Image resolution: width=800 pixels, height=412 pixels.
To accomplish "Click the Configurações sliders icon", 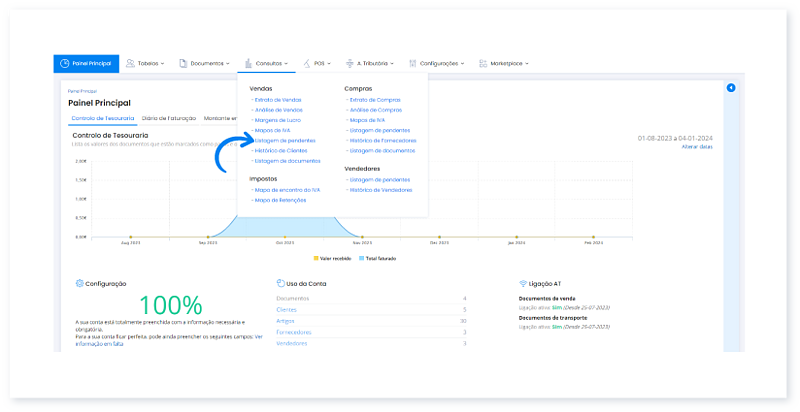I will tap(412, 63).
